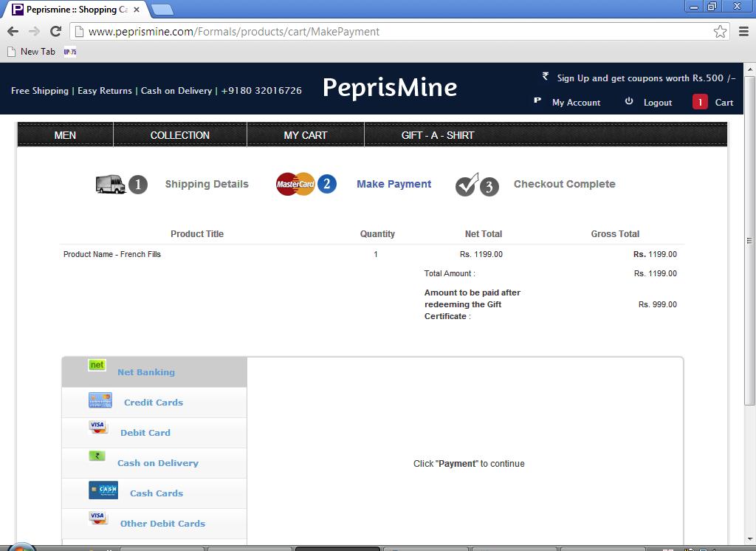Go to GIFT - A - SHIRT
Screen dimensions: 756x551
437,135
